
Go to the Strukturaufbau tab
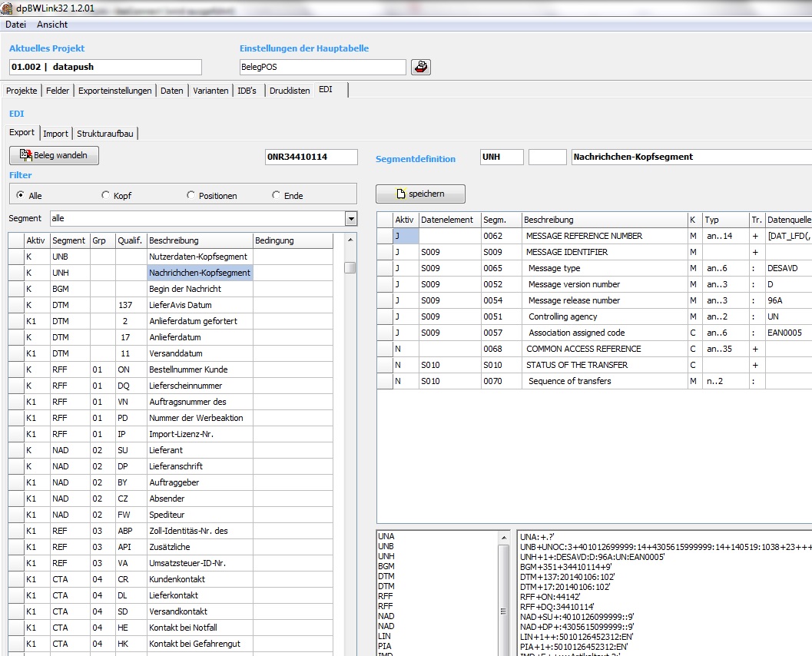pos(104,134)
